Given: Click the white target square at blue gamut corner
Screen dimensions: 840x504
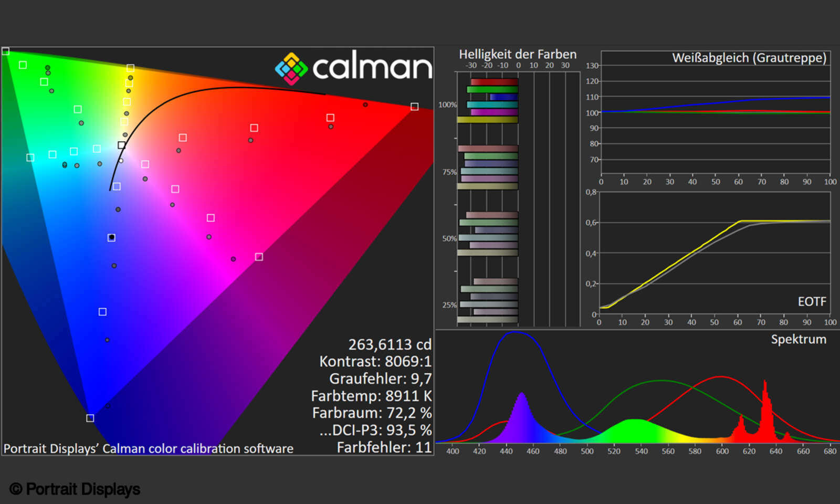Looking at the screenshot, I should click(90, 418).
